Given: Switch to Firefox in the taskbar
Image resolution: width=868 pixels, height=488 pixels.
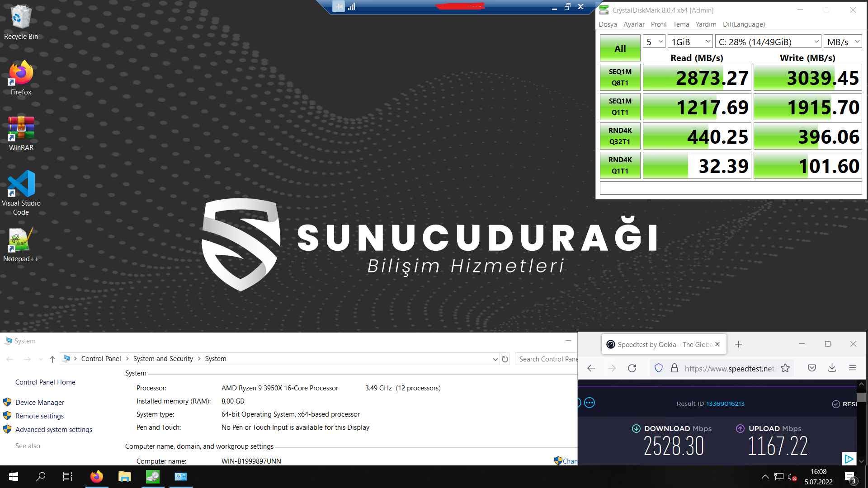Looking at the screenshot, I should point(96,477).
